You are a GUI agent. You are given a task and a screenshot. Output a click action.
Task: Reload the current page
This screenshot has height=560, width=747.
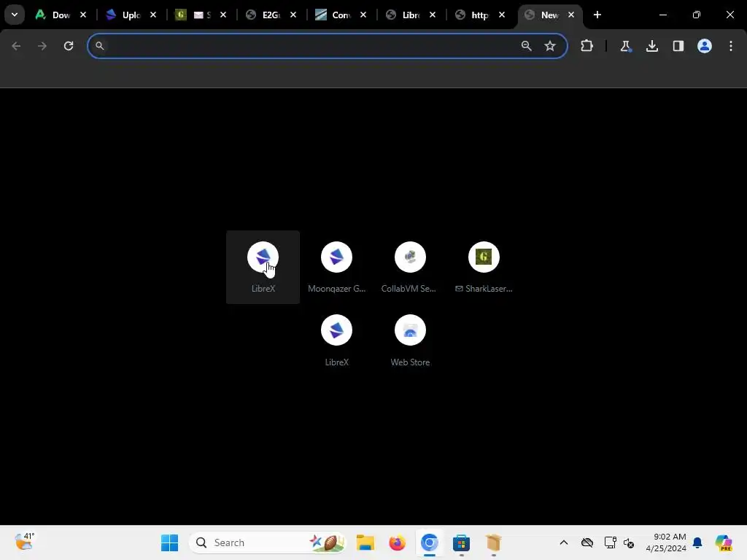[x=69, y=46]
